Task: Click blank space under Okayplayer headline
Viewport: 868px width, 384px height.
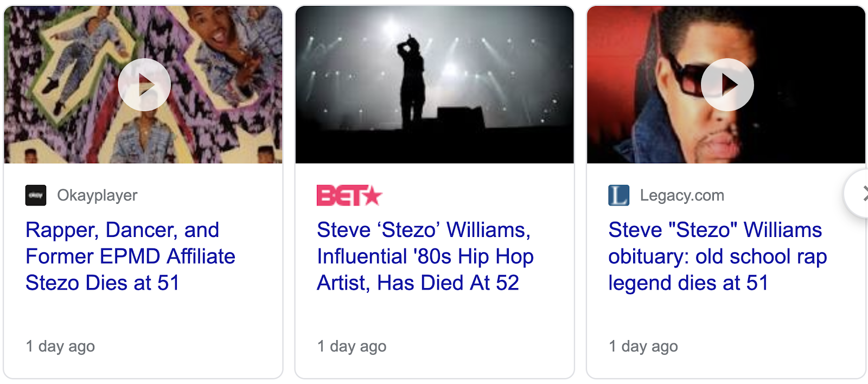Action: click(143, 315)
